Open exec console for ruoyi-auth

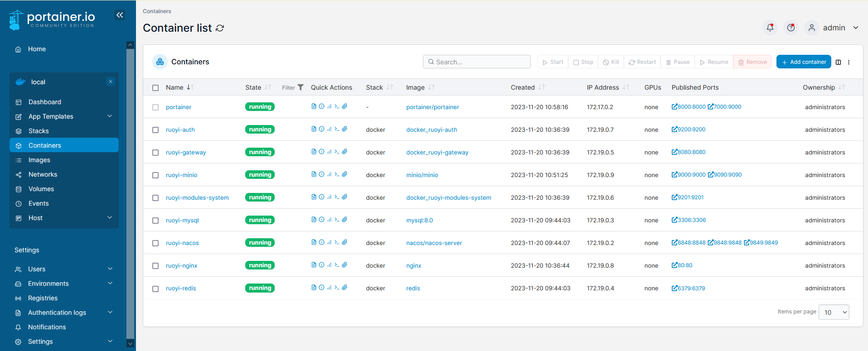click(337, 129)
